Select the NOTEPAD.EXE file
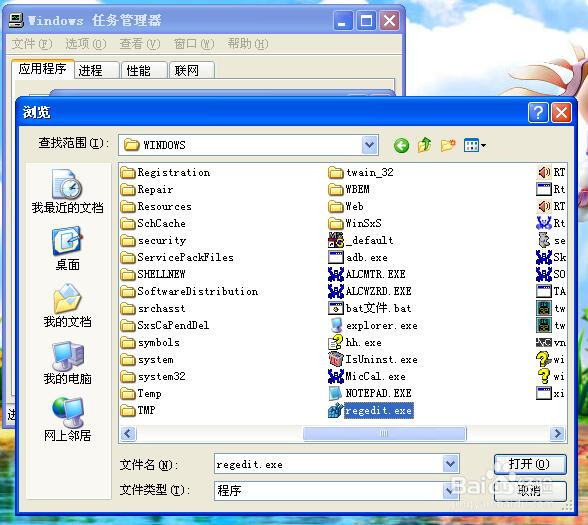The width and height of the screenshot is (588, 525). pyautogui.click(x=370, y=393)
